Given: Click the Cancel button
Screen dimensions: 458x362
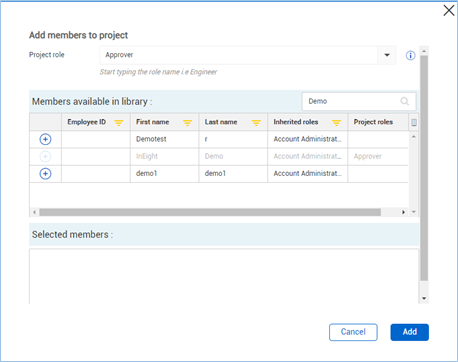Looking at the screenshot, I should (353, 332).
